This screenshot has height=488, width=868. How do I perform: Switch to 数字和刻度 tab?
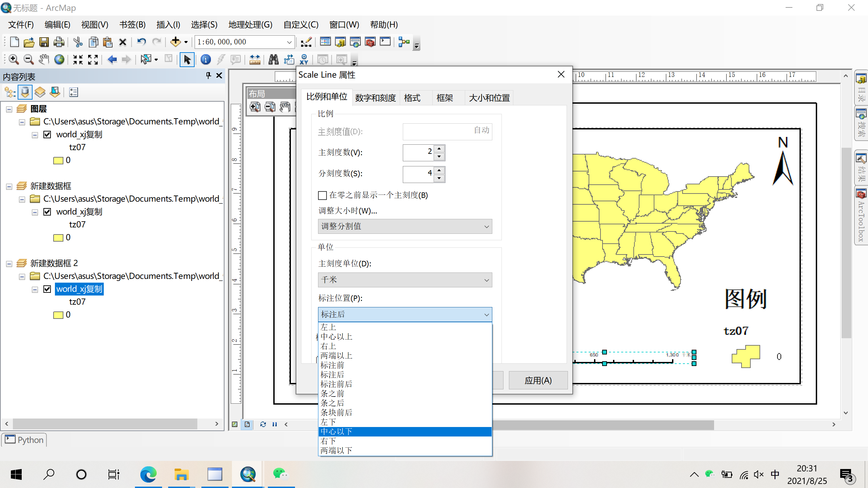(375, 98)
